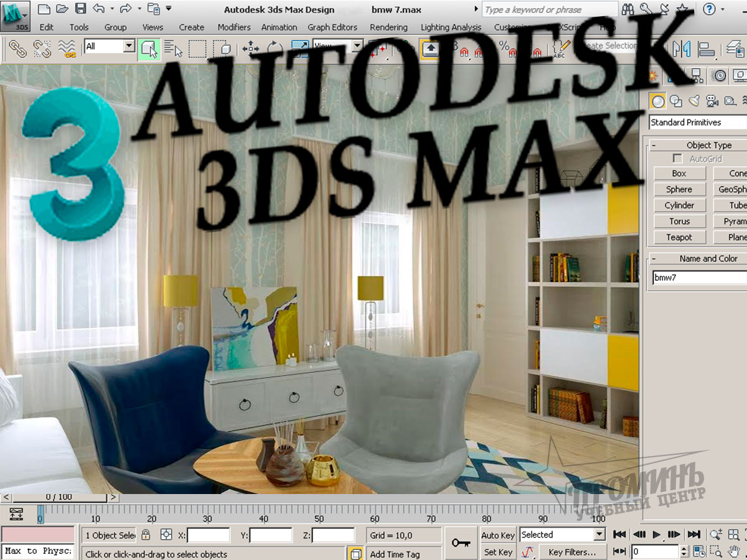Image resolution: width=747 pixels, height=560 pixels.
Task: Select the Shapes category icon
Action: [x=676, y=100]
